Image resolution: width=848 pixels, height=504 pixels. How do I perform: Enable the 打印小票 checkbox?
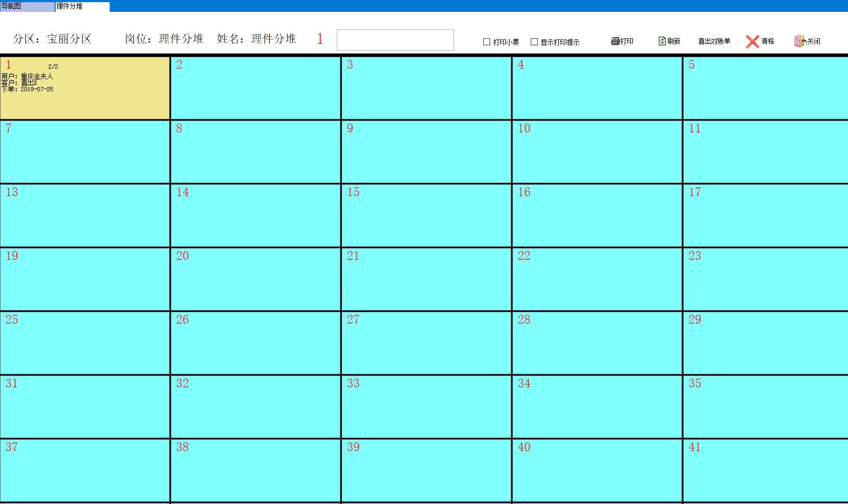[x=487, y=42]
